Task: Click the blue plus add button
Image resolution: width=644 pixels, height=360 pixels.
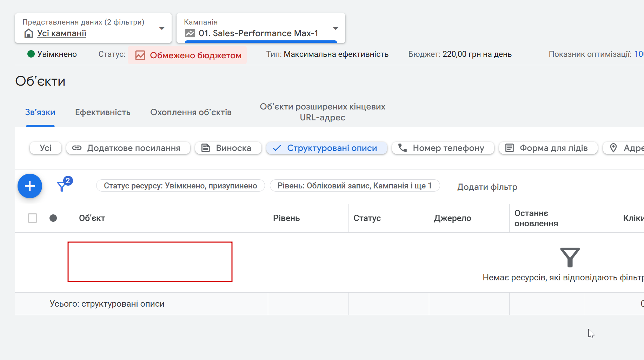Action: point(30,186)
